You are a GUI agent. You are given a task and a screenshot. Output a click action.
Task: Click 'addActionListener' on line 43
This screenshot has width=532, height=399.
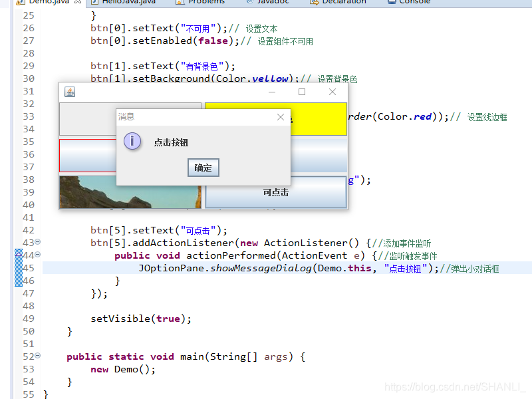pyautogui.click(x=184, y=243)
